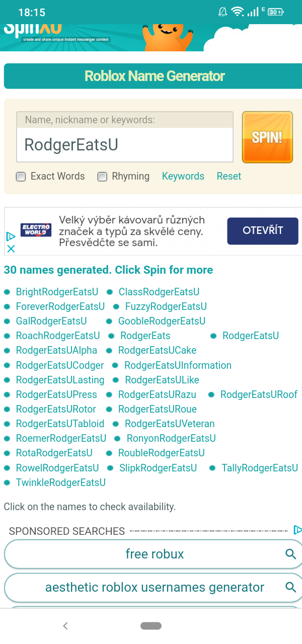This screenshot has width=302, height=644.
Task: Tick the Exact Words checkbox
Action: pyautogui.click(x=21, y=177)
